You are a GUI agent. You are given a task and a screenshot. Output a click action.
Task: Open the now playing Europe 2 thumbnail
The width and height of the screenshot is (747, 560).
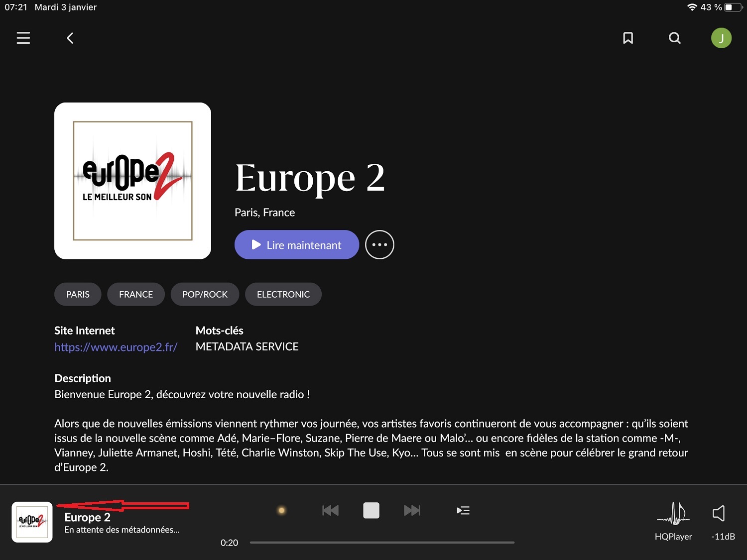32,522
